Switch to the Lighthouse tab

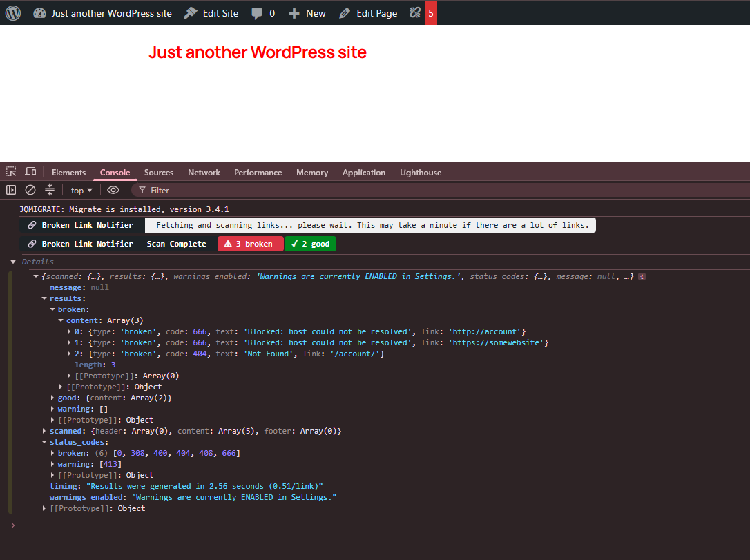pyautogui.click(x=421, y=173)
